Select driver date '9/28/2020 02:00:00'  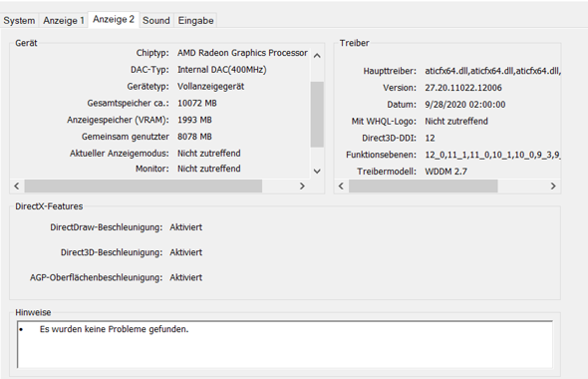pyautogui.click(x=465, y=105)
